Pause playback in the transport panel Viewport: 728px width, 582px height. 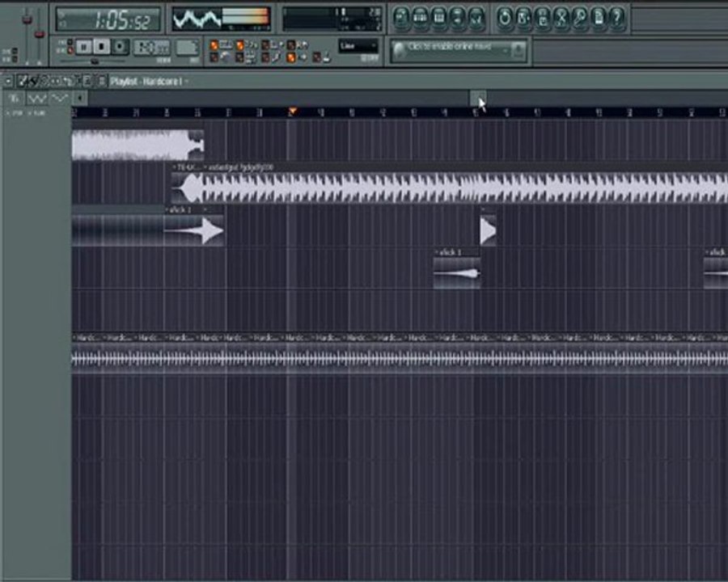(83, 47)
